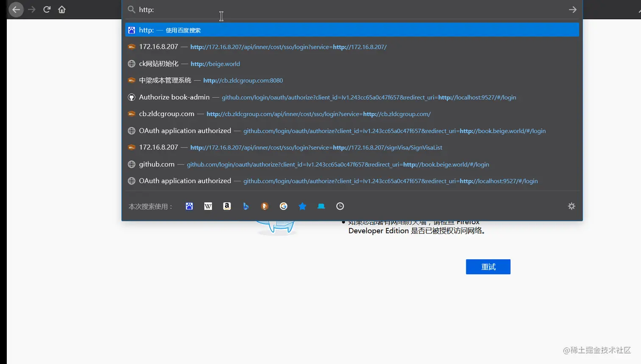Search with Amazon one-off icon
641x364 pixels.
coord(227,206)
